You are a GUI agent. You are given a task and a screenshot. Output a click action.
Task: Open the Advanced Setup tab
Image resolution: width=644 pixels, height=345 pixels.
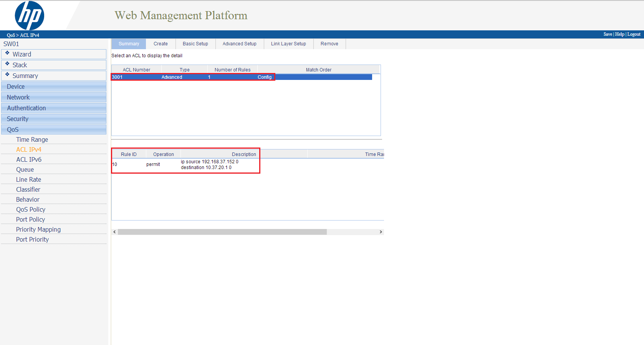[239, 44]
